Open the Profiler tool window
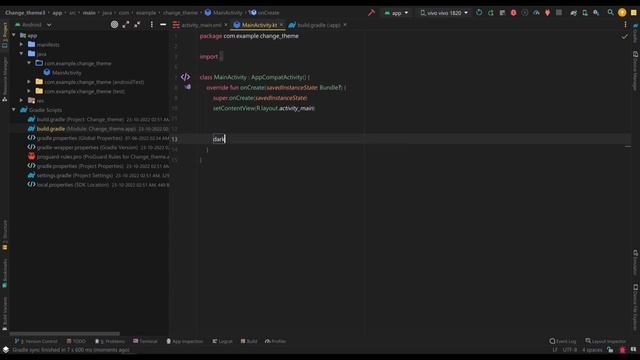Image resolution: width=640 pixels, height=360 pixels. tap(275, 341)
